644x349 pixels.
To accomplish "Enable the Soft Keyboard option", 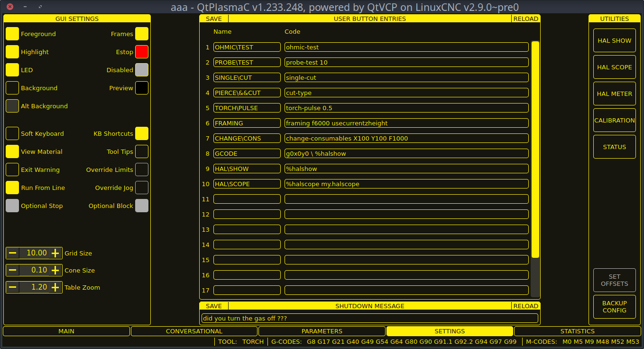I will (12, 133).
